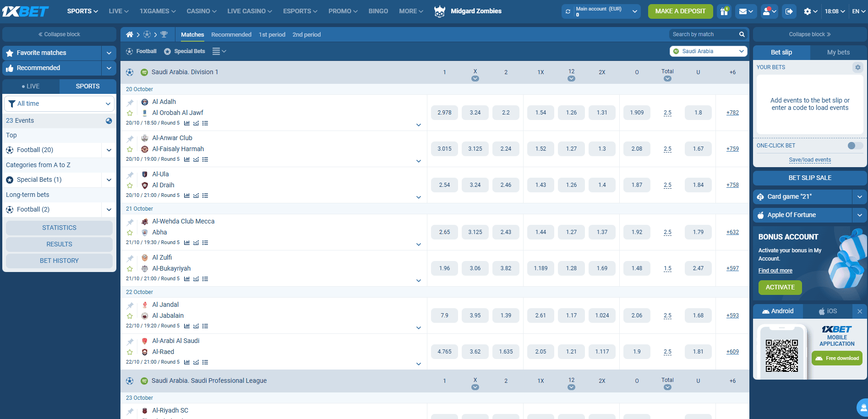Switch to the My bets tab

click(x=838, y=52)
